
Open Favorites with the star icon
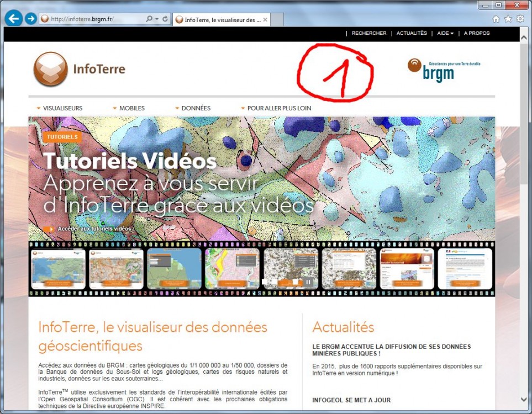click(x=508, y=19)
